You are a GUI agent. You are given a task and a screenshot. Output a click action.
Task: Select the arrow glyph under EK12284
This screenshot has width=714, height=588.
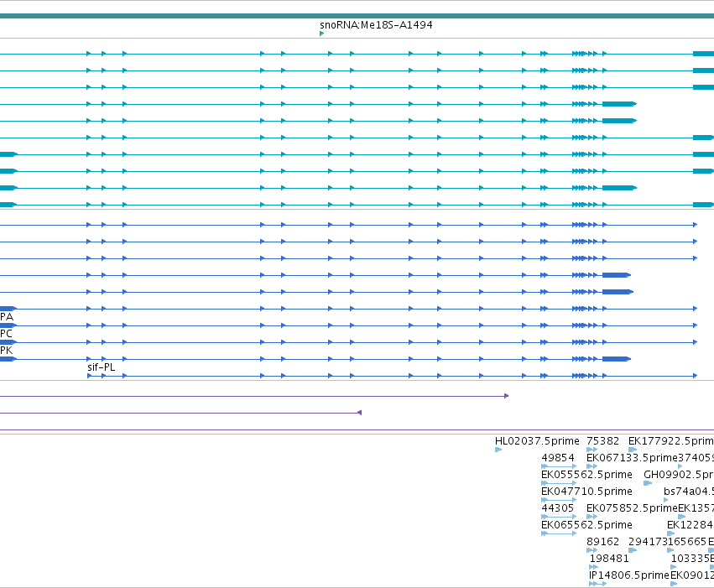tap(670, 533)
